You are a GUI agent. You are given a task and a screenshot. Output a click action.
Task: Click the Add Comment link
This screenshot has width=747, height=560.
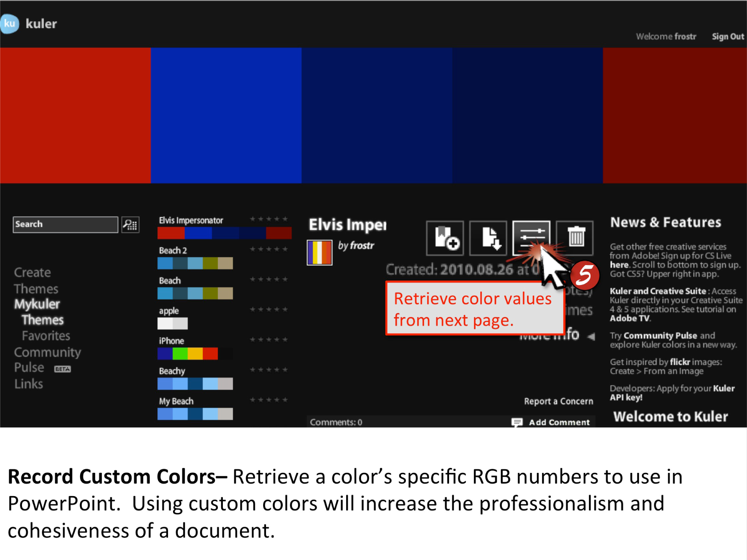point(559,422)
